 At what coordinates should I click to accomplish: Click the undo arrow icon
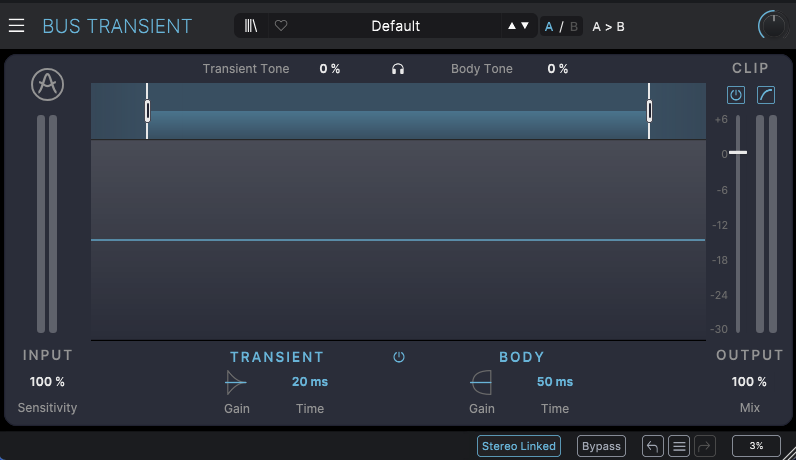click(x=653, y=446)
